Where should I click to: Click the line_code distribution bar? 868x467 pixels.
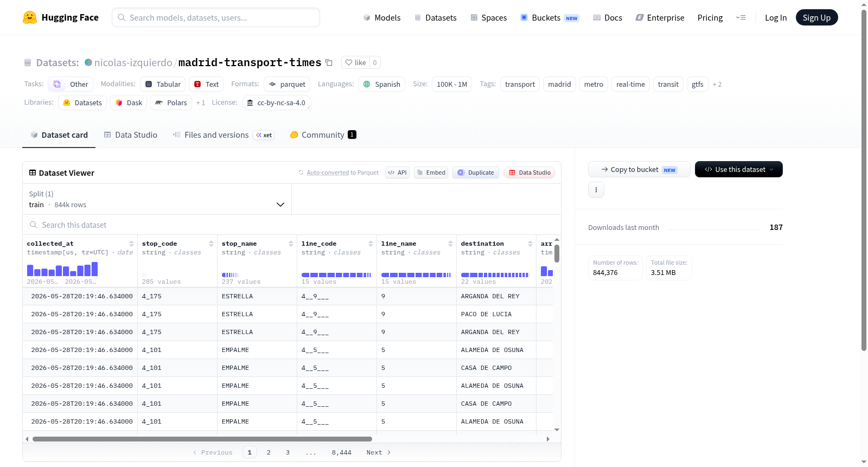(336, 275)
